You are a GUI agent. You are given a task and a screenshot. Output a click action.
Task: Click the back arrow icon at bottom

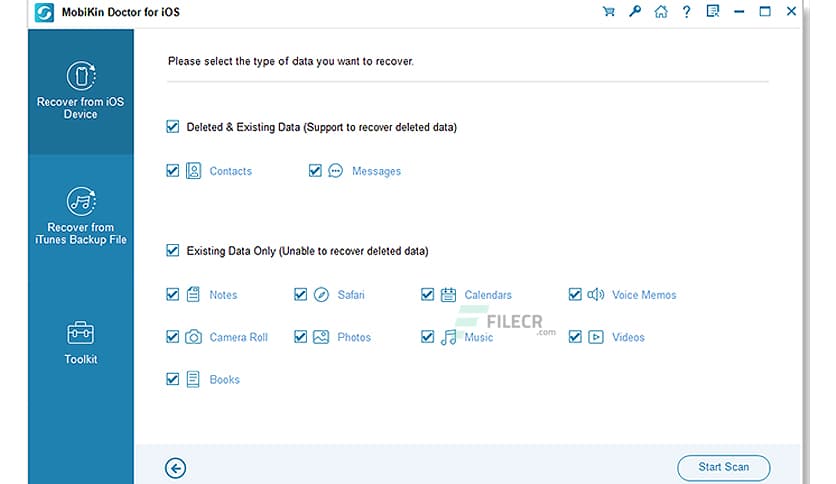(x=176, y=467)
